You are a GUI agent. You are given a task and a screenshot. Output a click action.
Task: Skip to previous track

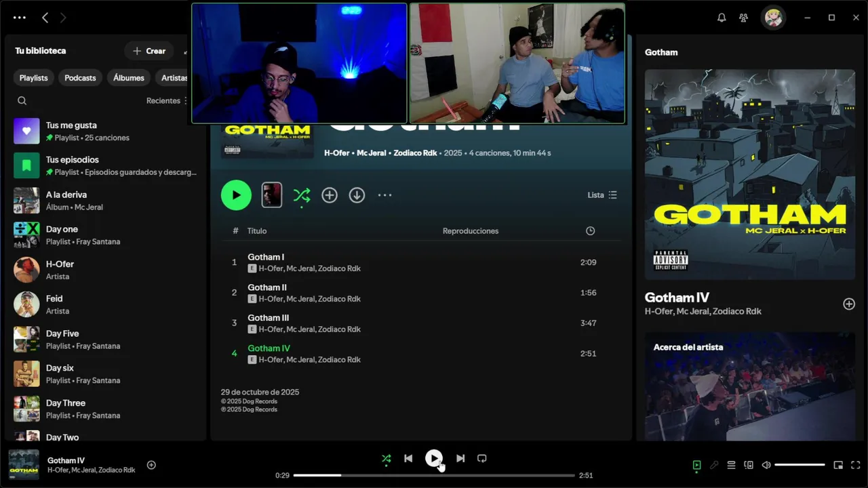click(x=408, y=458)
